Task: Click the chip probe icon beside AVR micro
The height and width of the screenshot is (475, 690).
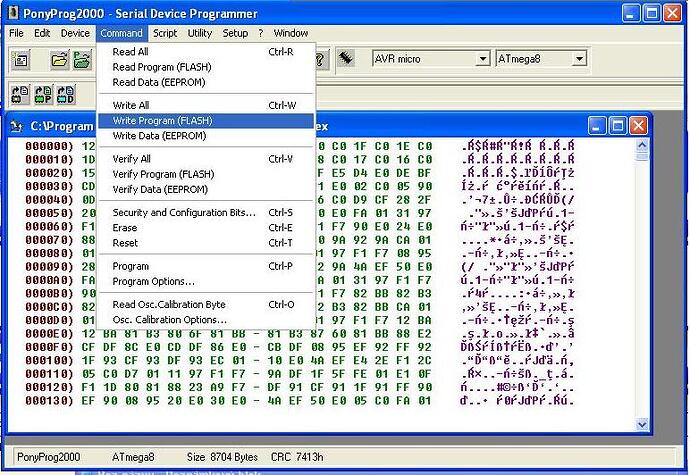Action: [346, 59]
